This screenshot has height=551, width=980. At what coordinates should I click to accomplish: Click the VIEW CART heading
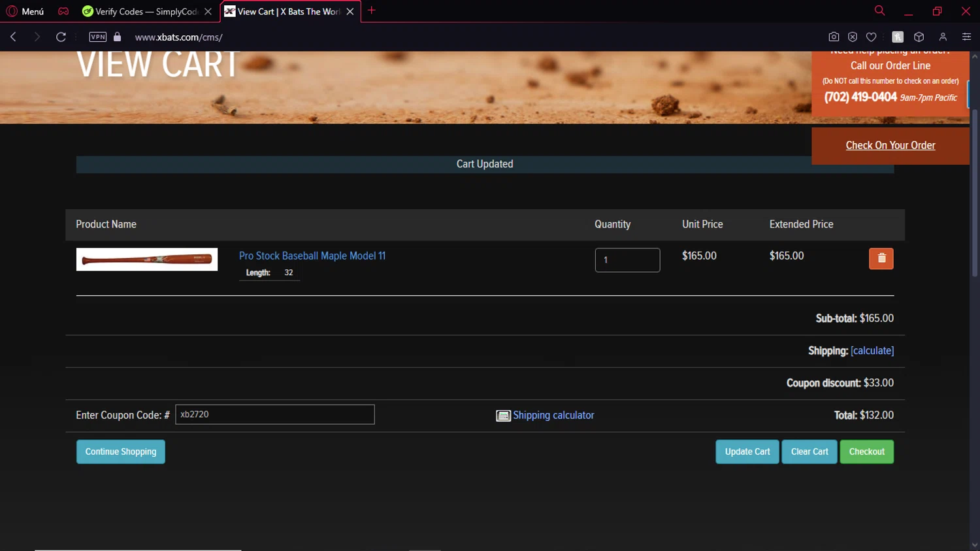158,65
